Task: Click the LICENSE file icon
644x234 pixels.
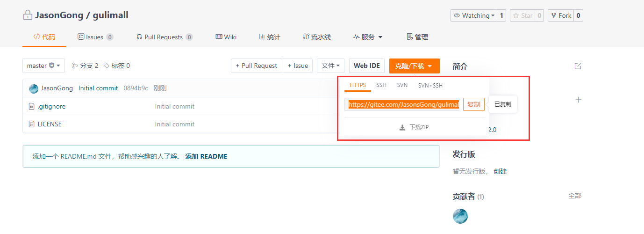Action: [32, 124]
